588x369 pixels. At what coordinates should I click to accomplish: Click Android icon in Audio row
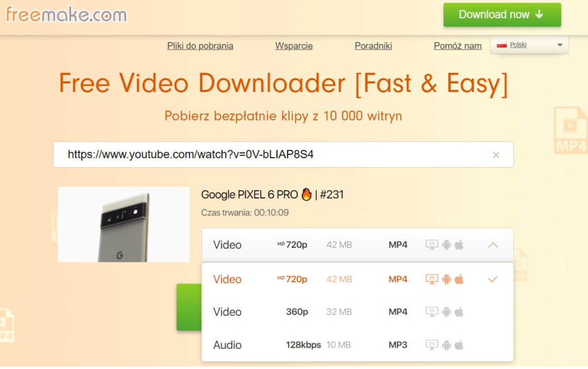tap(446, 345)
